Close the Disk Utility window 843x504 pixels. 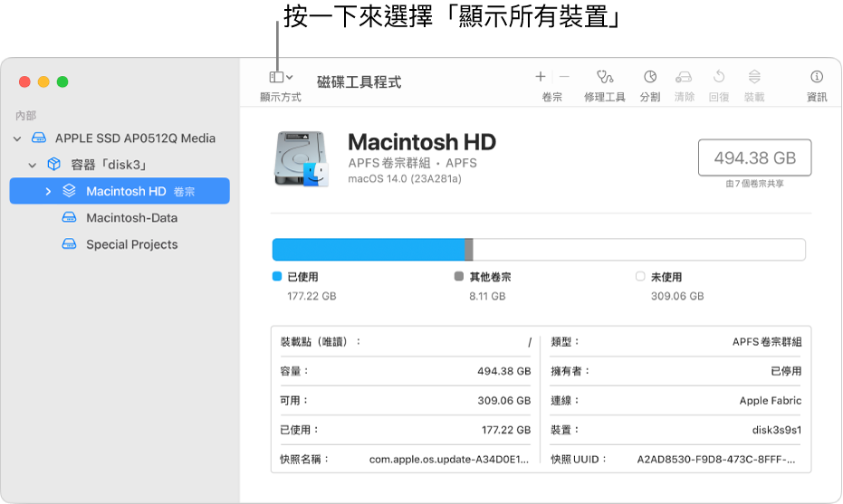click(24, 81)
